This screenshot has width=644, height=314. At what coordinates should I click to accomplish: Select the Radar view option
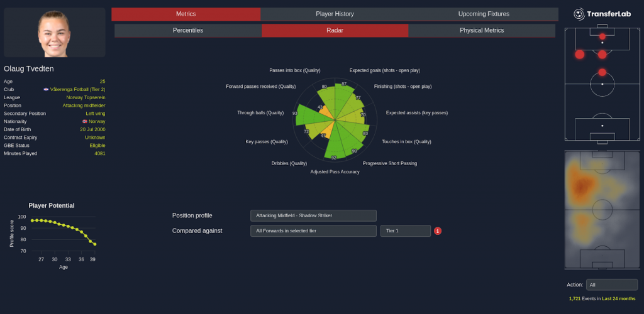tap(335, 30)
